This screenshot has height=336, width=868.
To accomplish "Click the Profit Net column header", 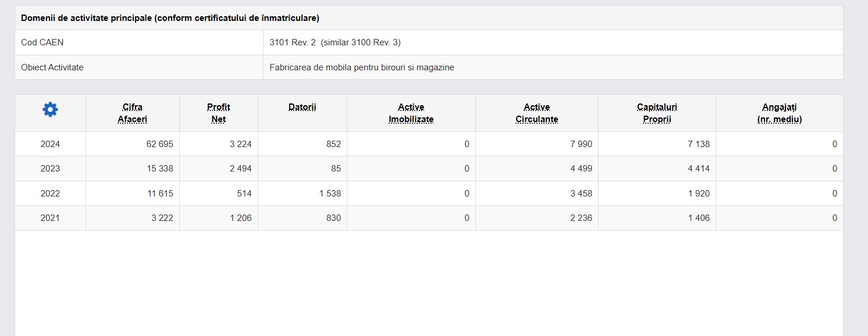I will tap(218, 113).
